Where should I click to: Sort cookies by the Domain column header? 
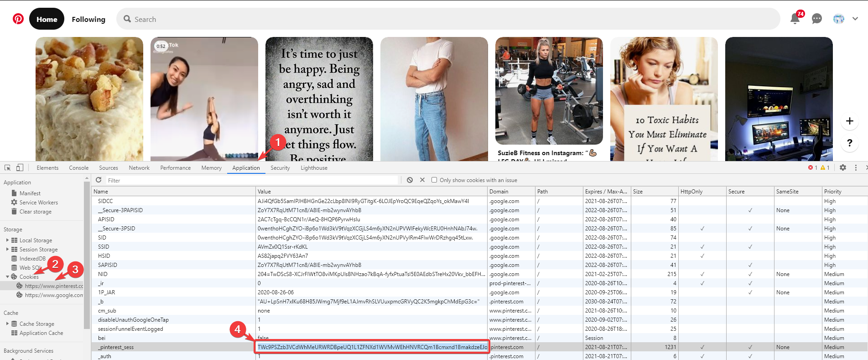511,192
